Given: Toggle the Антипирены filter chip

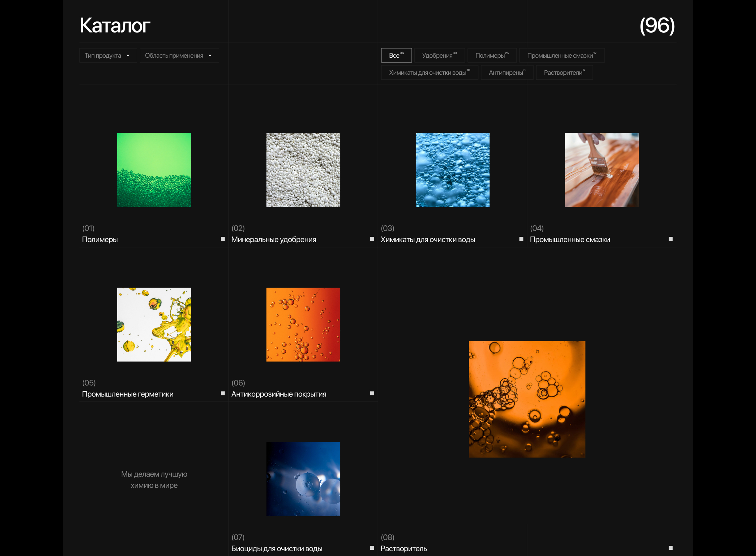Looking at the screenshot, I should pos(507,73).
